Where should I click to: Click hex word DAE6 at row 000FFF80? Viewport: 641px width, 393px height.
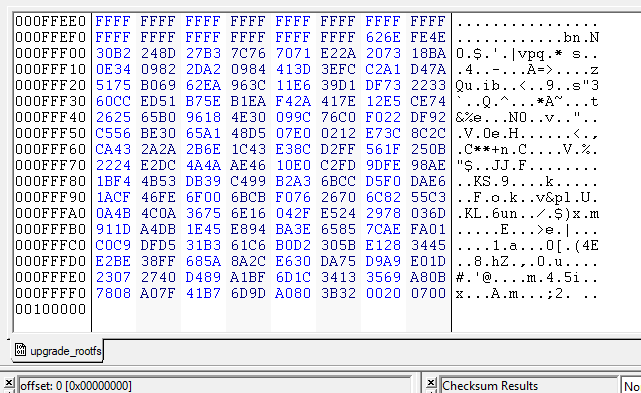pyautogui.click(x=428, y=181)
